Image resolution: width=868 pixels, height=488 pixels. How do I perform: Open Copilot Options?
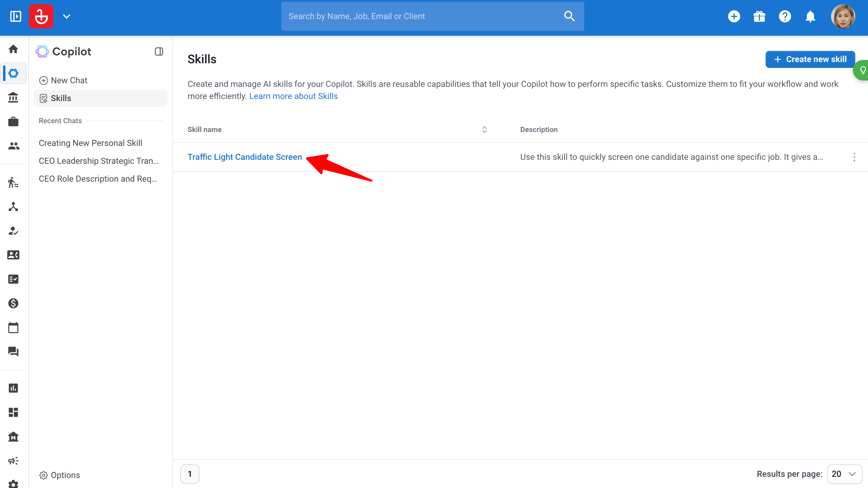(60, 475)
